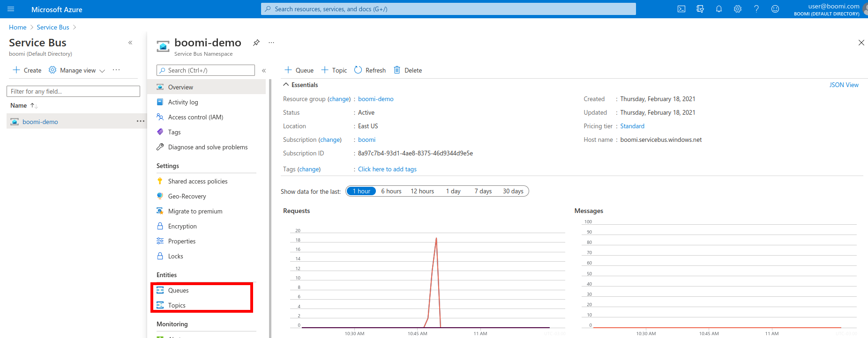Focus the menu Search (Ctrl+/) box
This screenshot has width=868, height=338.
pyautogui.click(x=205, y=70)
